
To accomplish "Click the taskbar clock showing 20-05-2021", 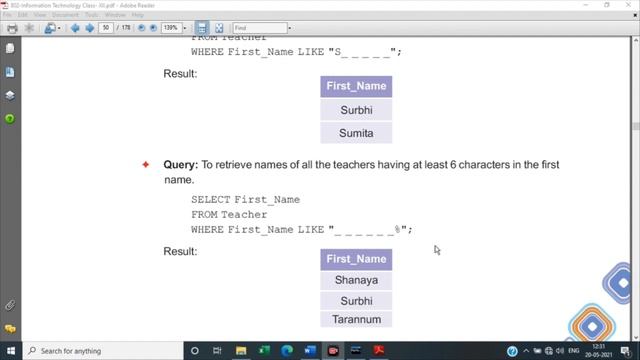I will tap(598, 351).
